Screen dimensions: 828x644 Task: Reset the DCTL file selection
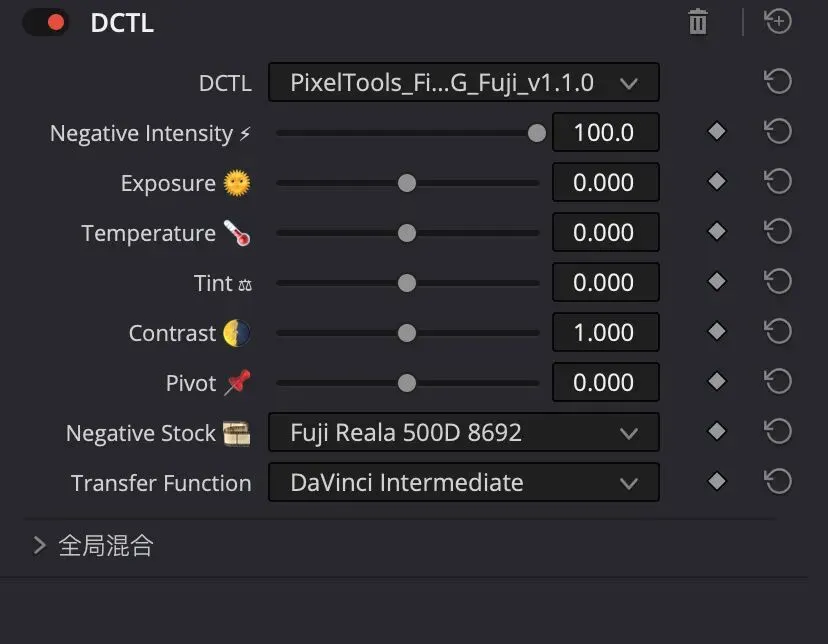(778, 82)
